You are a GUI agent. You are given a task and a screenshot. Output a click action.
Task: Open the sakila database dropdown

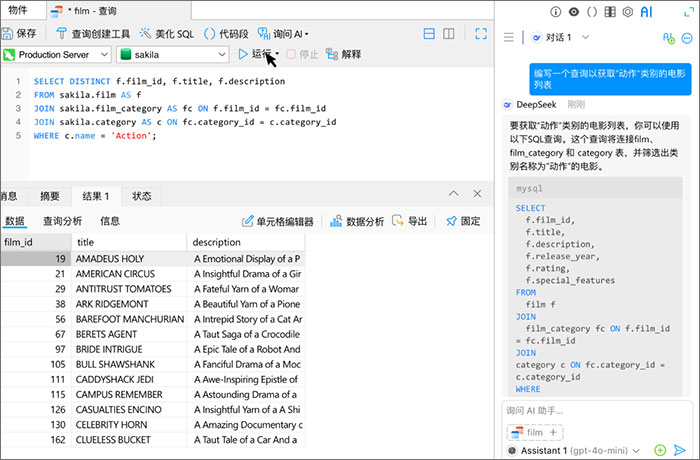tap(173, 54)
